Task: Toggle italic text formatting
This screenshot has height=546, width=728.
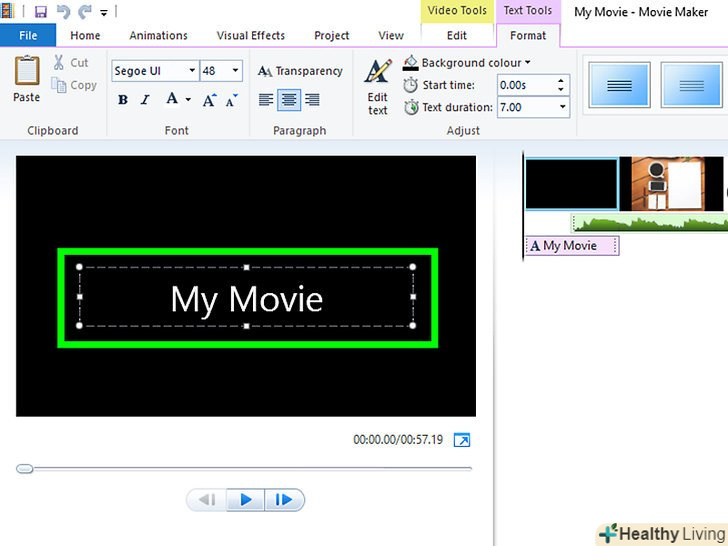Action: (146, 100)
